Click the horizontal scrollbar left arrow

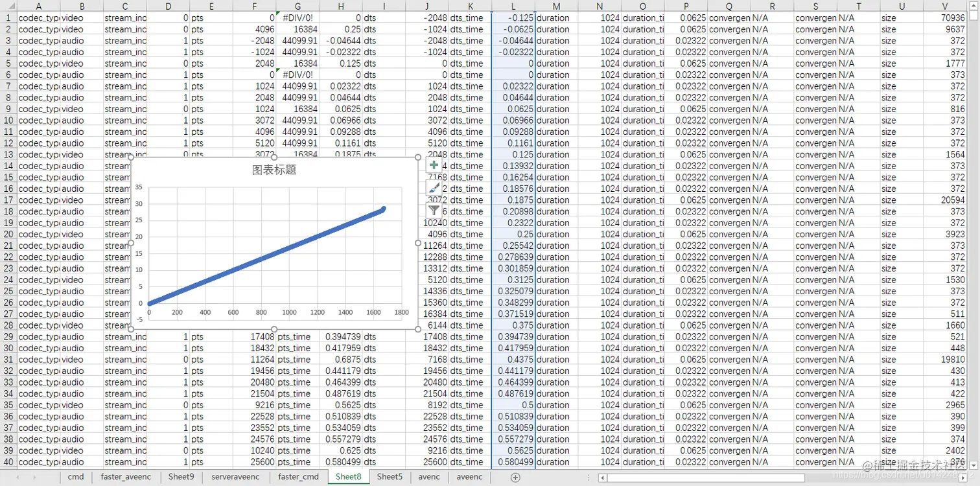pyautogui.click(x=603, y=478)
